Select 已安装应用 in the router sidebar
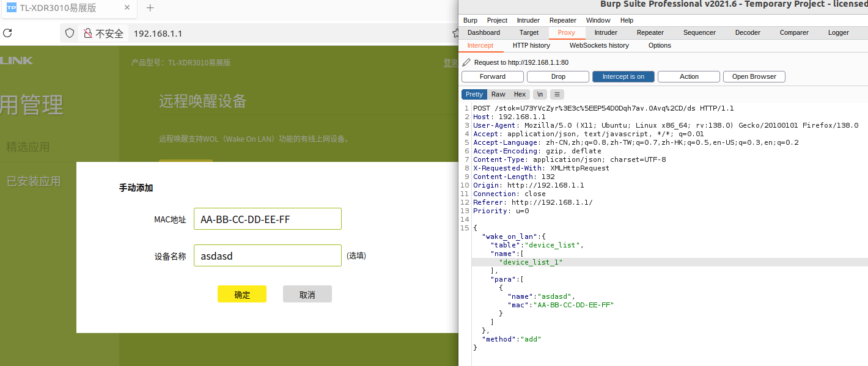Image resolution: width=868 pixels, height=366 pixels. click(34, 181)
